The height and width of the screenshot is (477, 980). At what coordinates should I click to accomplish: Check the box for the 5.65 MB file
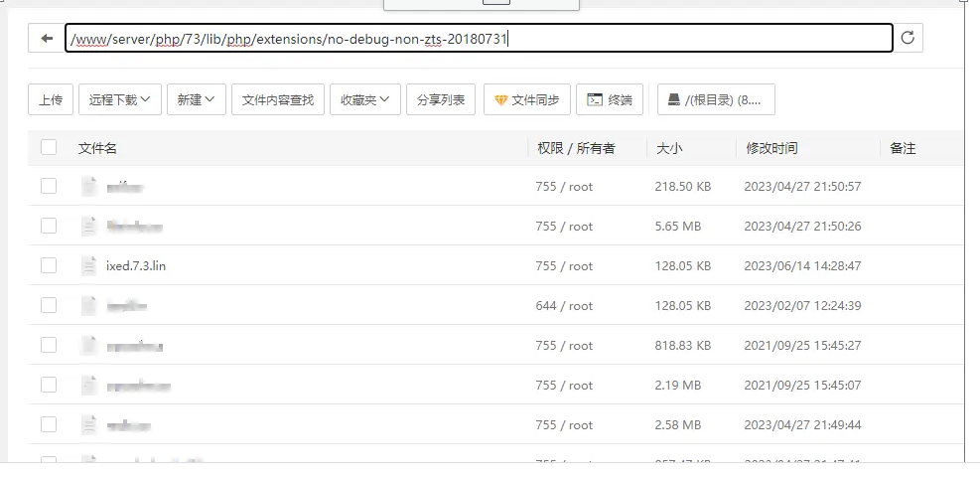tap(49, 226)
